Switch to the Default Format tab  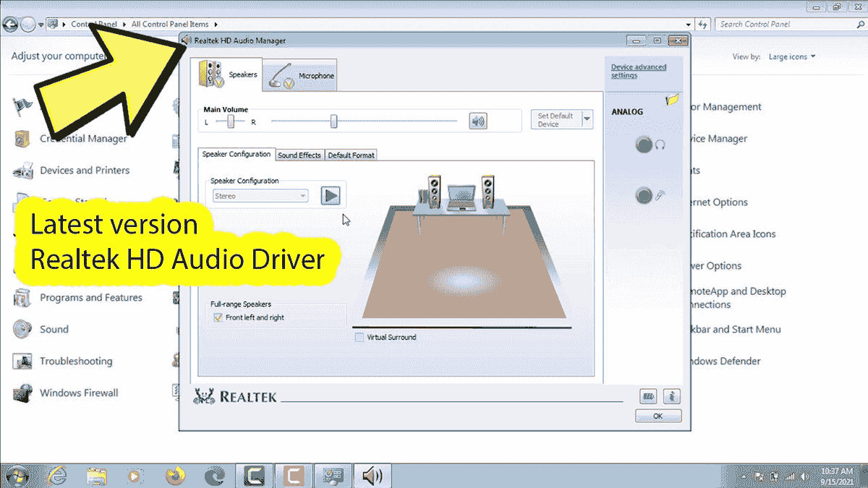click(x=352, y=154)
